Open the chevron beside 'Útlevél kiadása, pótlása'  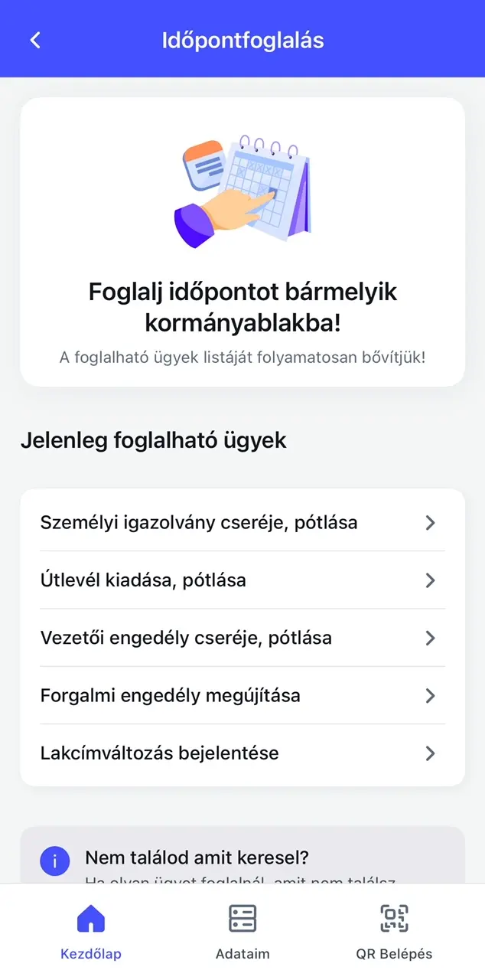coord(430,580)
